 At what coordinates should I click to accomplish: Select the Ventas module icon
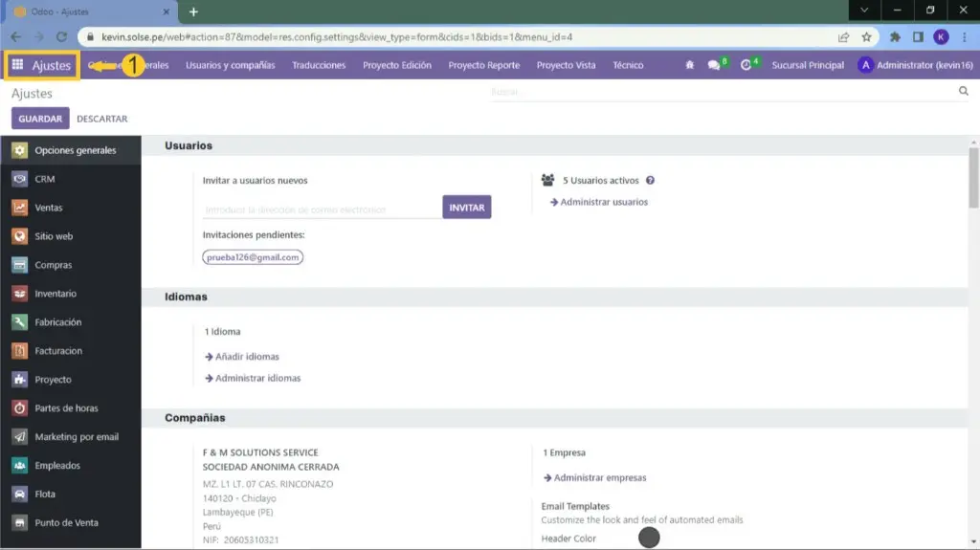pos(19,208)
